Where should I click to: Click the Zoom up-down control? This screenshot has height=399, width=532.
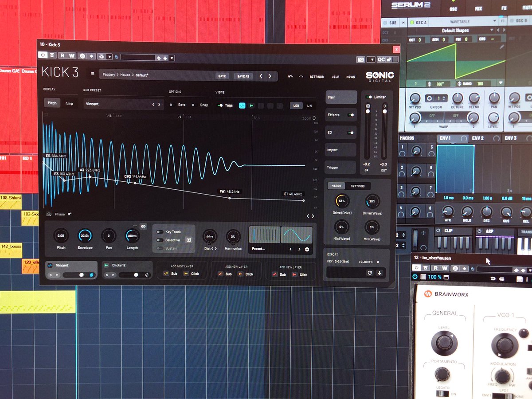pyautogui.click(x=314, y=118)
